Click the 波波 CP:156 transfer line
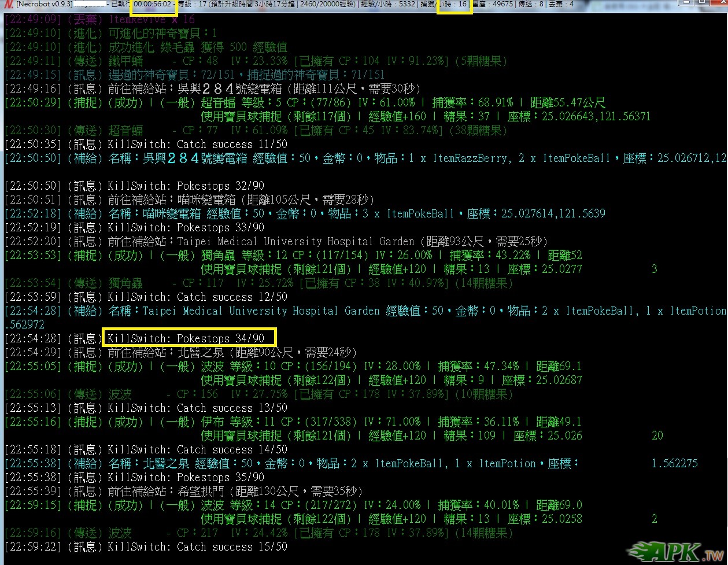The width and height of the screenshot is (728, 565). point(258,394)
